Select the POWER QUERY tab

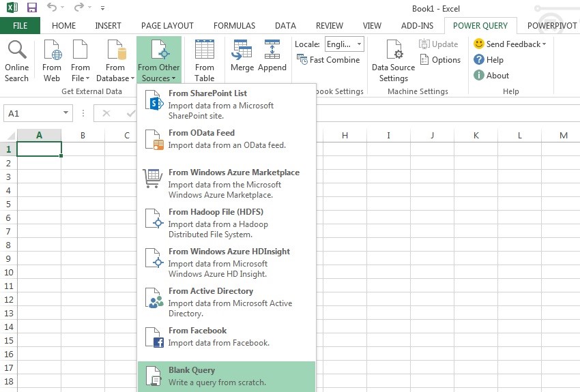480,25
